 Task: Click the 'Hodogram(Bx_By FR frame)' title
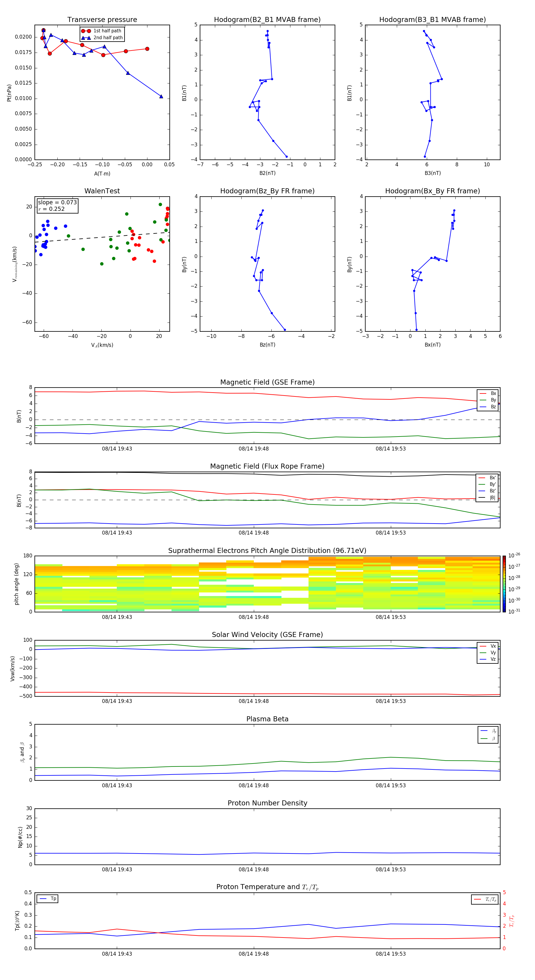click(x=432, y=191)
